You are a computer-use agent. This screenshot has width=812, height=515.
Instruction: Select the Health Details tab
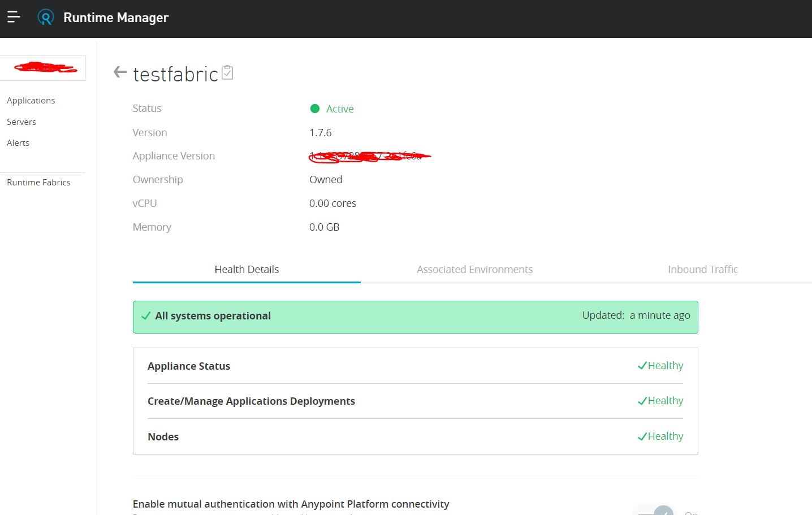click(247, 270)
